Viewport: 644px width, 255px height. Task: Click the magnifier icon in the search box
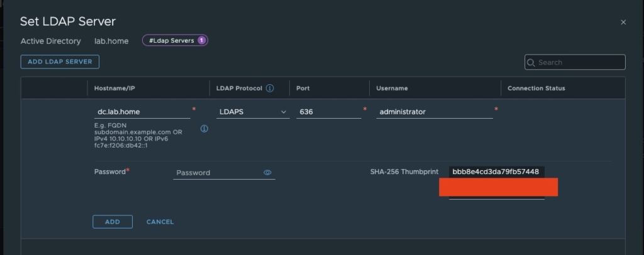[x=531, y=63]
